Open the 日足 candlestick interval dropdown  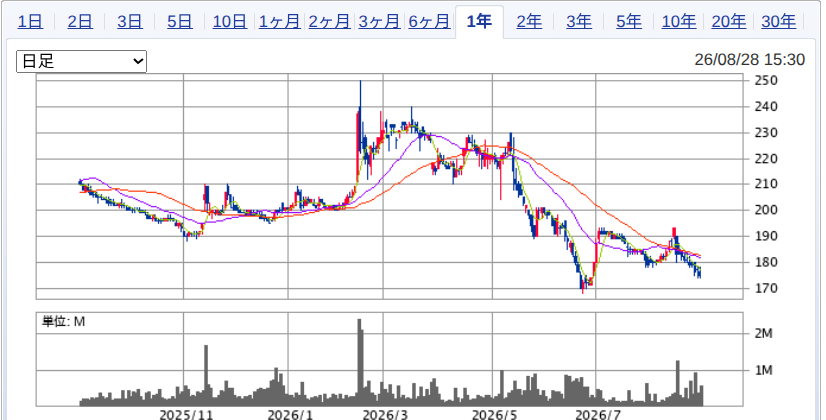click(82, 62)
